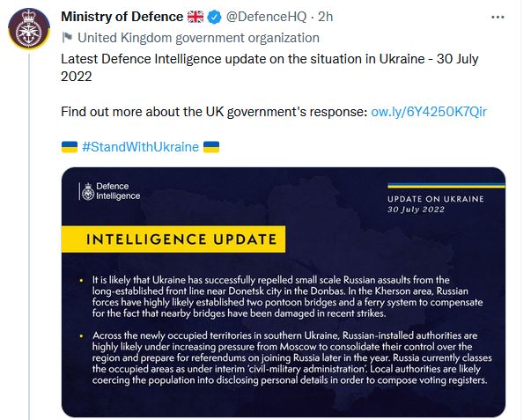Screen dimensions: 531x420
Task: Click the grey government organization flag icon
Action: coord(67,38)
